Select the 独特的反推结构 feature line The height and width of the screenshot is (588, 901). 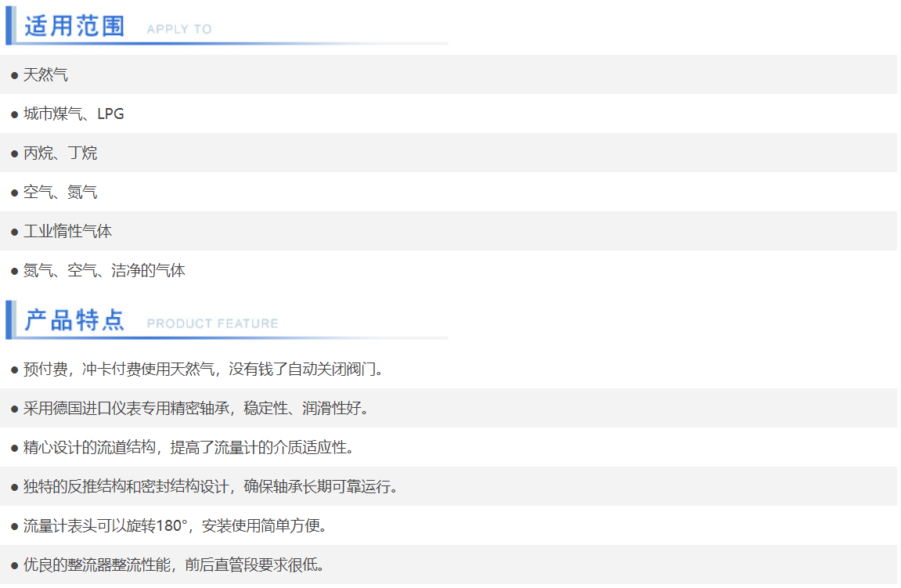point(211,487)
